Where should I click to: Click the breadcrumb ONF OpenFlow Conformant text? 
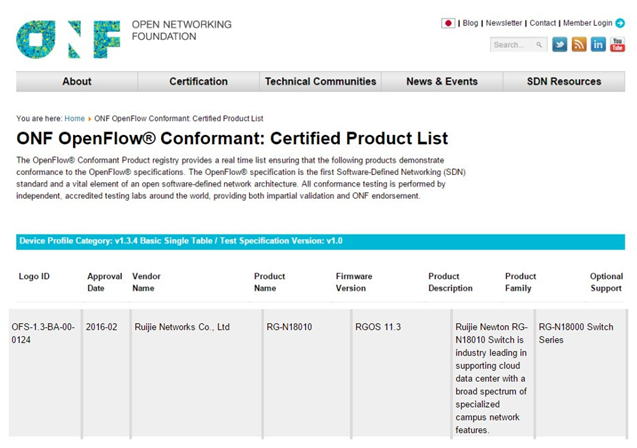pos(179,119)
